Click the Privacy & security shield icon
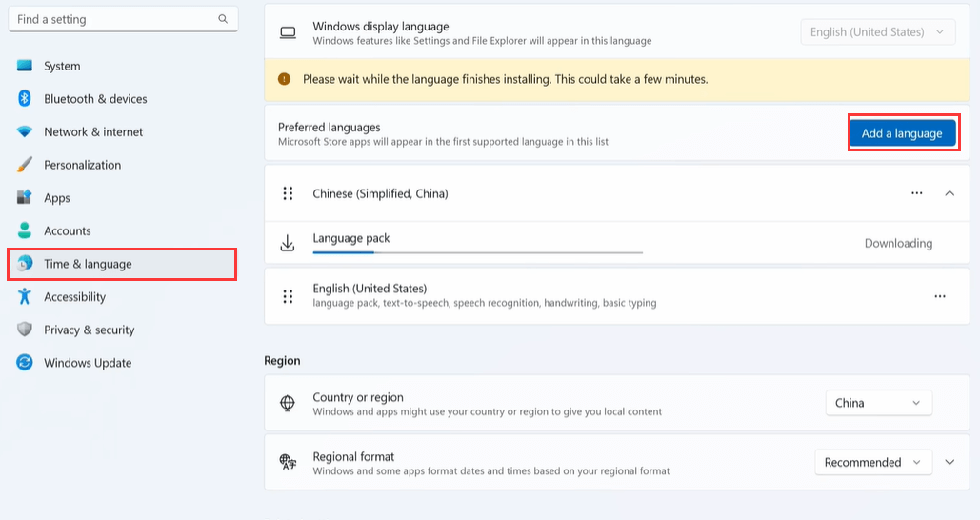 point(25,330)
